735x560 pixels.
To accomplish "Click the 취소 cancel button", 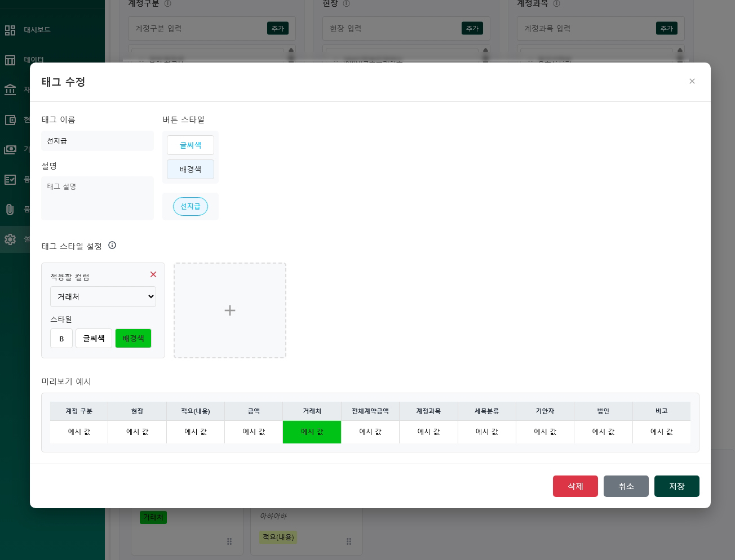I will (626, 486).
